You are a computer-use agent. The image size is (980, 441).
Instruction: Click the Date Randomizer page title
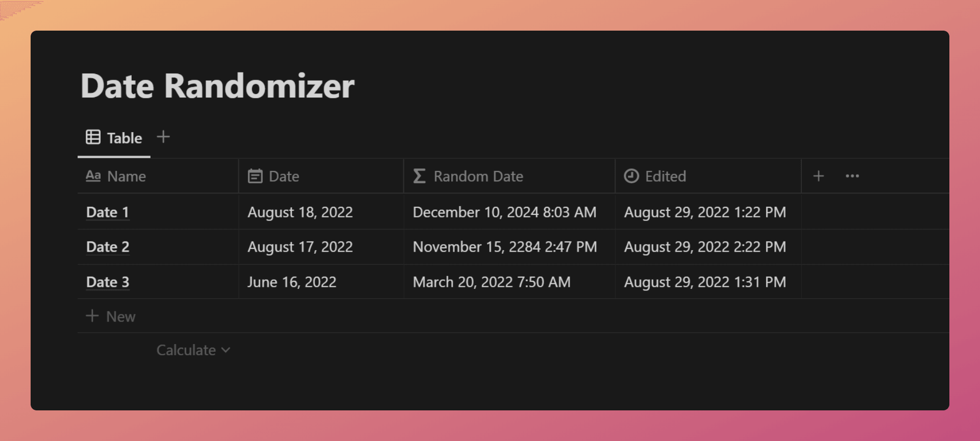pyautogui.click(x=217, y=86)
